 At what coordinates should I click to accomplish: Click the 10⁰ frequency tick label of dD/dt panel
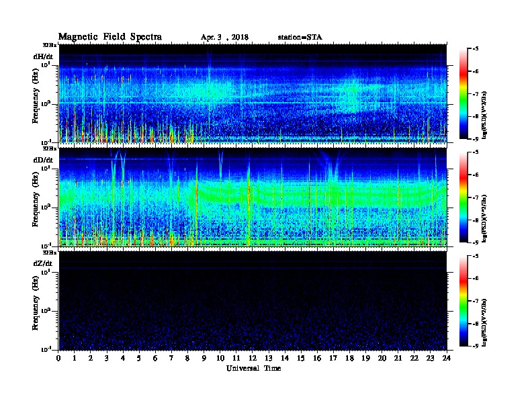46,208
